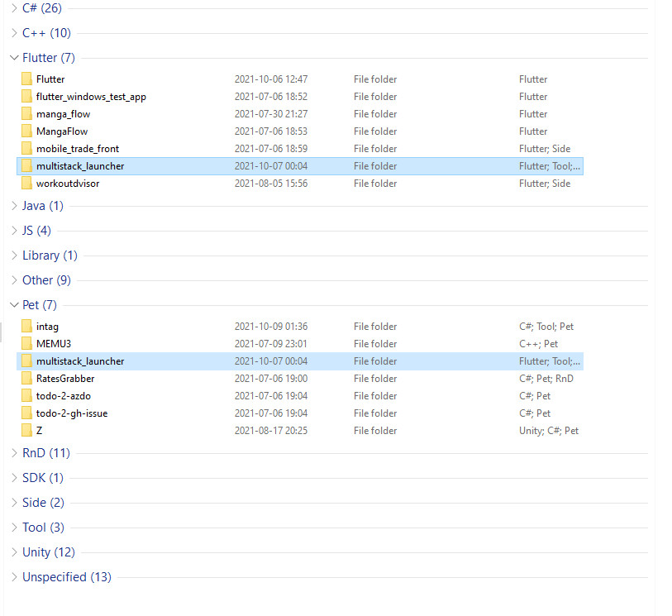Viewport: 672px width, 616px height.
Task: Expand the Unity (12) group chevron
Action: coord(14,552)
